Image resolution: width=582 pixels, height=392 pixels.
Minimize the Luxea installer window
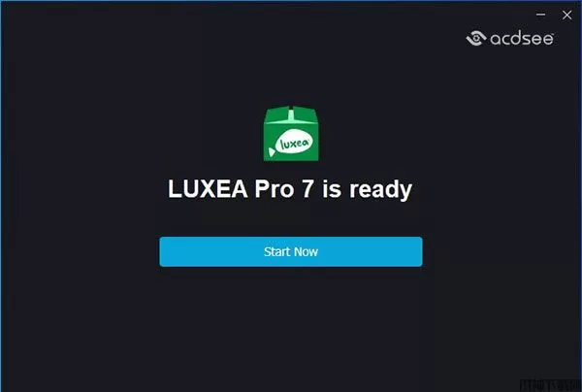pos(541,15)
